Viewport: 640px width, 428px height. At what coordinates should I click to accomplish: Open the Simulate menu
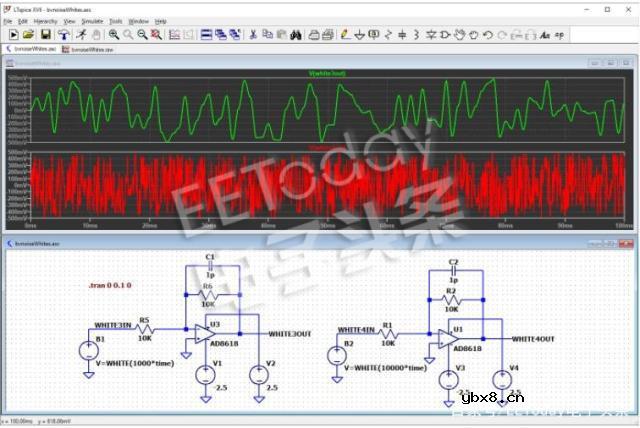[x=92, y=20]
